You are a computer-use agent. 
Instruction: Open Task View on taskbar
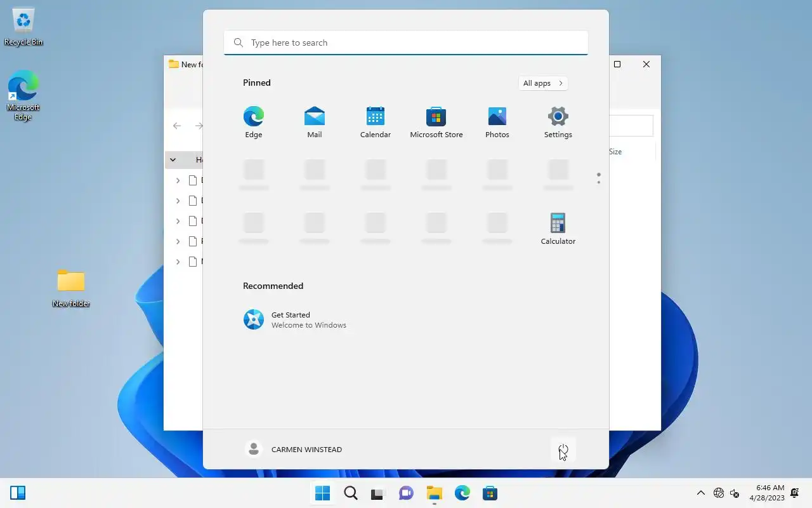coord(378,493)
